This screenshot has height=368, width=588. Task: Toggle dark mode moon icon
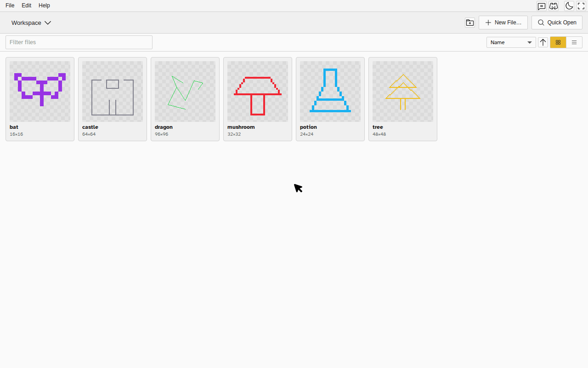[x=569, y=6]
